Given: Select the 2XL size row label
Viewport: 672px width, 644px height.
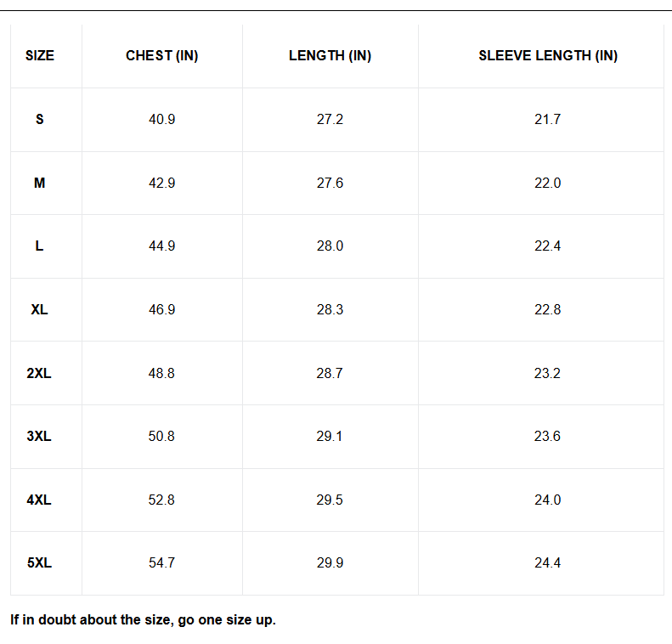Looking at the screenshot, I should tap(40, 374).
